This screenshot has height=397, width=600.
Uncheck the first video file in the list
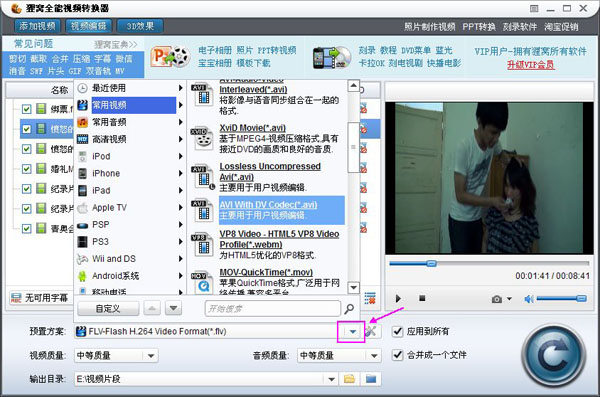pyautogui.click(x=26, y=109)
